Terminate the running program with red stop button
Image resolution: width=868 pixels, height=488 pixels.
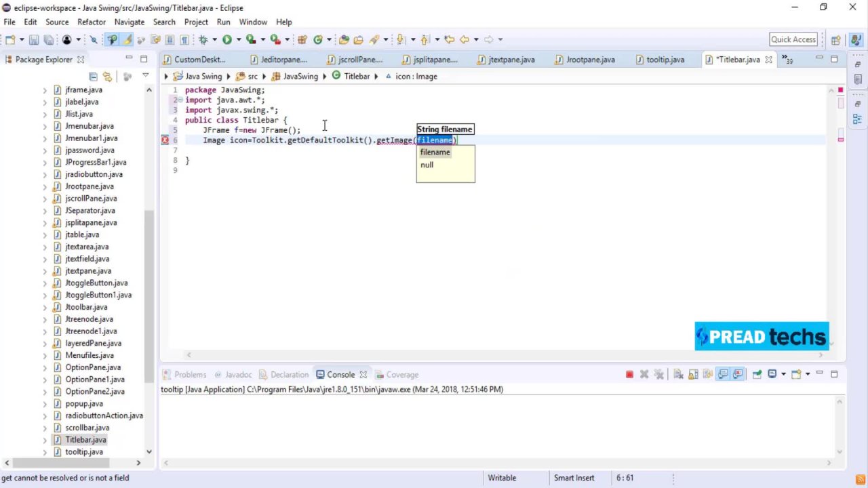click(x=629, y=375)
